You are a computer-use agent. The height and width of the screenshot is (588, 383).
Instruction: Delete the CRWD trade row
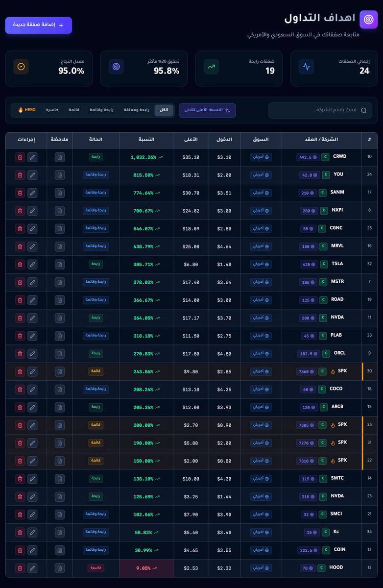[x=20, y=157]
